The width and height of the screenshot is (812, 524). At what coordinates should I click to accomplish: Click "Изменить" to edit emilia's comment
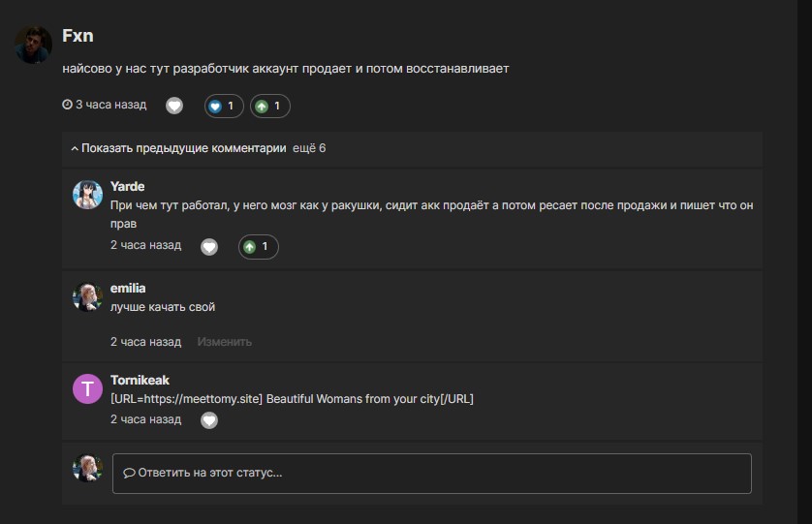[224, 342]
